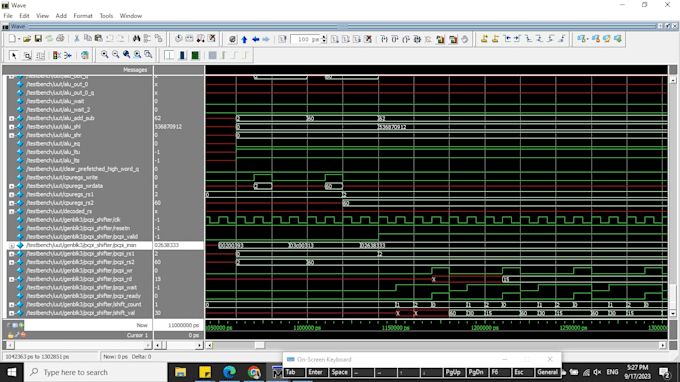The height and width of the screenshot is (382, 680).
Task: Open the File menu
Action: (x=8, y=16)
